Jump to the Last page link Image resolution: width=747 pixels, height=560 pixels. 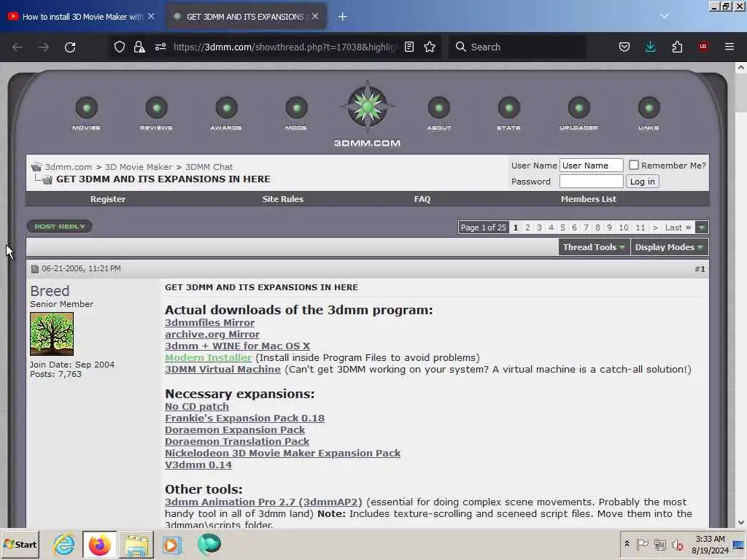pyautogui.click(x=678, y=227)
